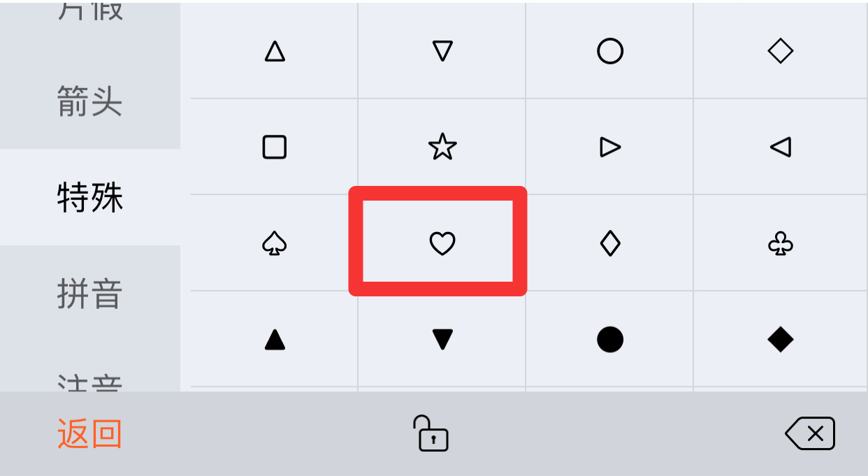
Task: Insert the left-pointing hollow triangle symbol
Action: pyautogui.click(x=780, y=147)
